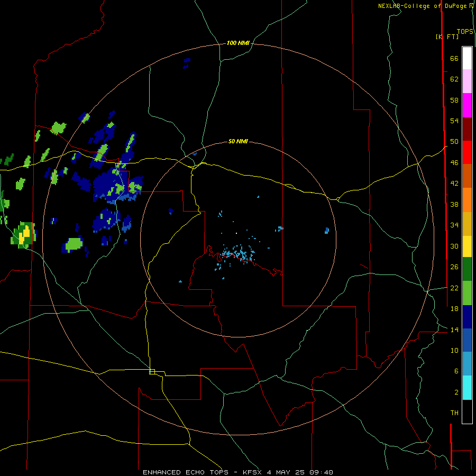
Task: Choose the navy blue legend swatch
Action: [467, 317]
